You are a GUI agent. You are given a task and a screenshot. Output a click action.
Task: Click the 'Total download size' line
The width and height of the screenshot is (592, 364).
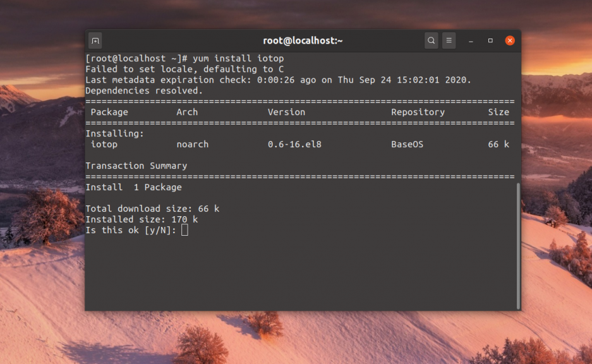[152, 209]
